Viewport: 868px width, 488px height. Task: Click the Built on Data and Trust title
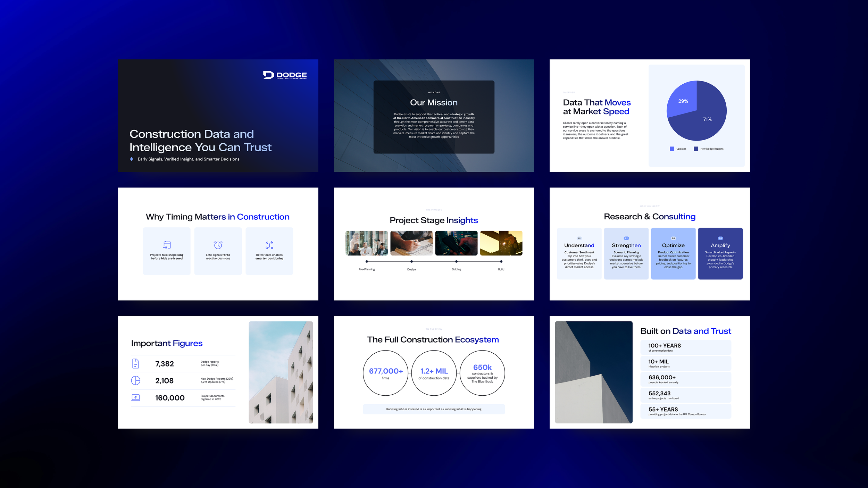point(686,331)
